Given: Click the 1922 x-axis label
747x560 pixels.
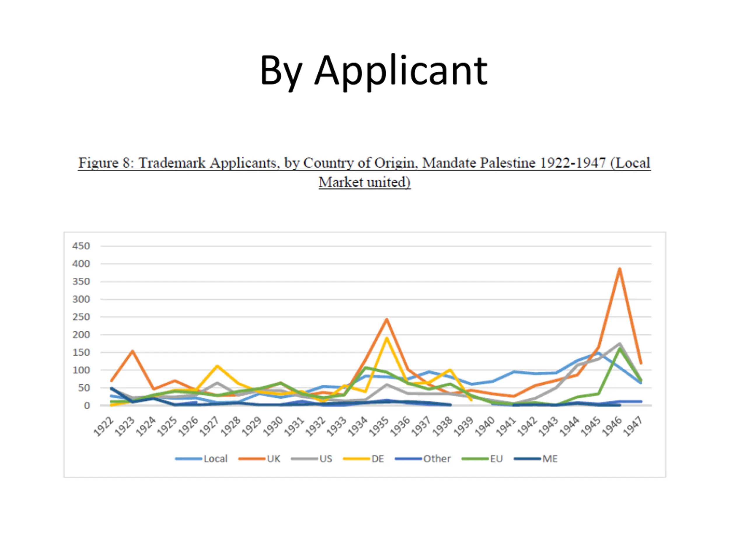Looking at the screenshot, I should pos(104,427).
